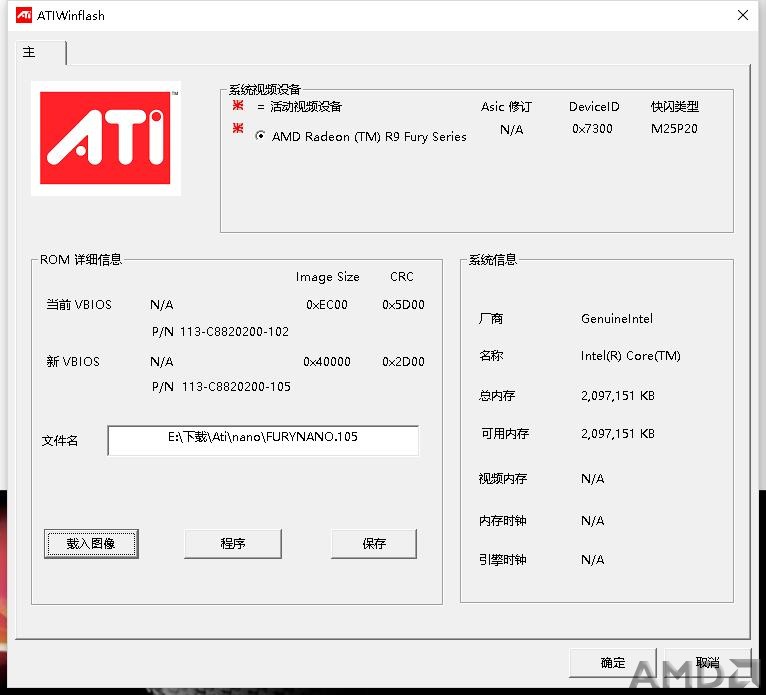Click the 文件名 path input field
Image resolution: width=766 pixels, height=695 pixels.
pyautogui.click(x=263, y=441)
